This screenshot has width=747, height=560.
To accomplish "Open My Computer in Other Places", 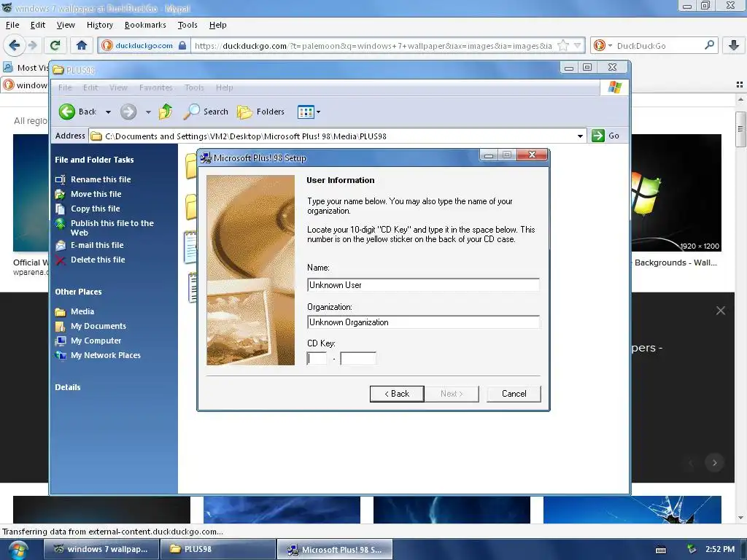I will coord(96,341).
